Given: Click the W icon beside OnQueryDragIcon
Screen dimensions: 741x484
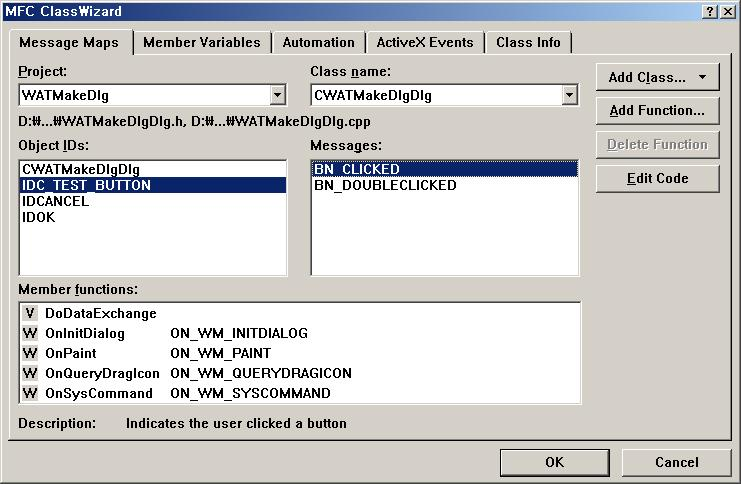Looking at the screenshot, I should (x=30, y=373).
